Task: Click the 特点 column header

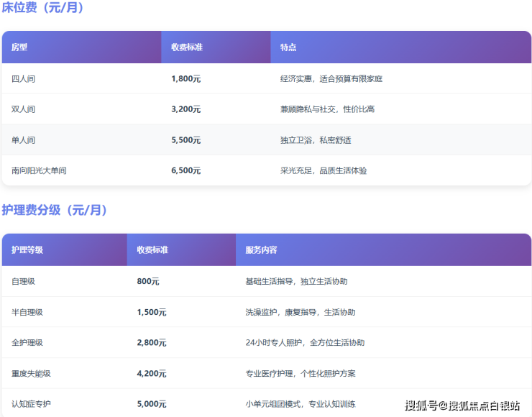Action: (x=288, y=47)
